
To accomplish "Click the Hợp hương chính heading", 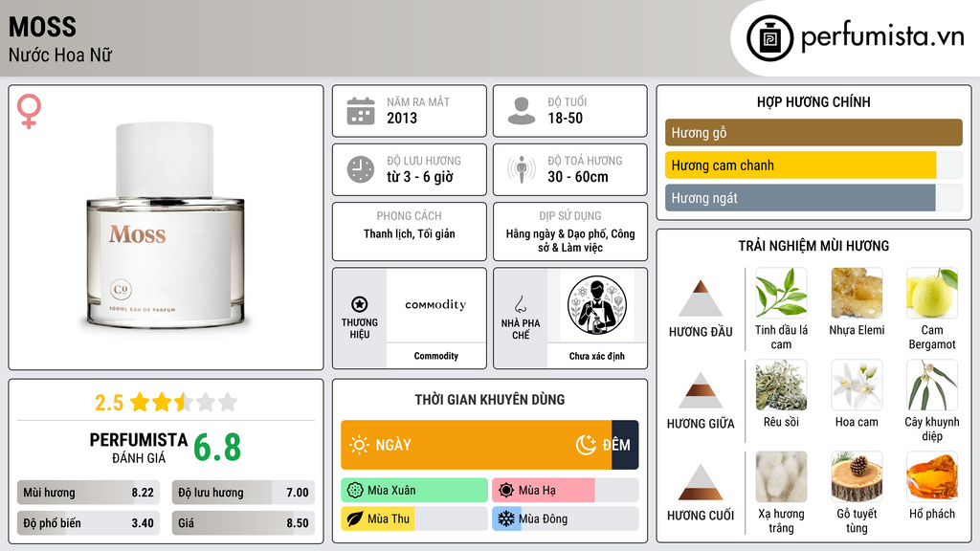I will tap(813, 101).
